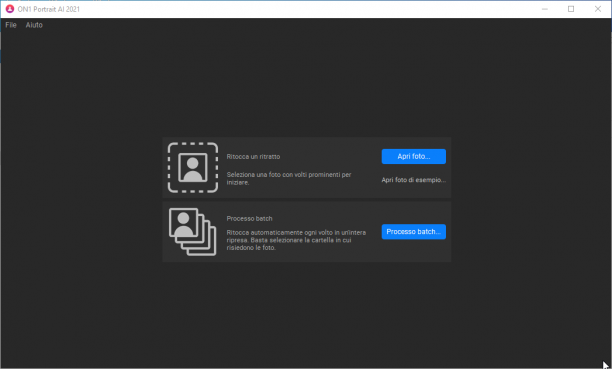Image resolution: width=612 pixels, height=369 pixels.
Task: Minimize the ON1 Portrait AI window
Action: click(x=544, y=9)
